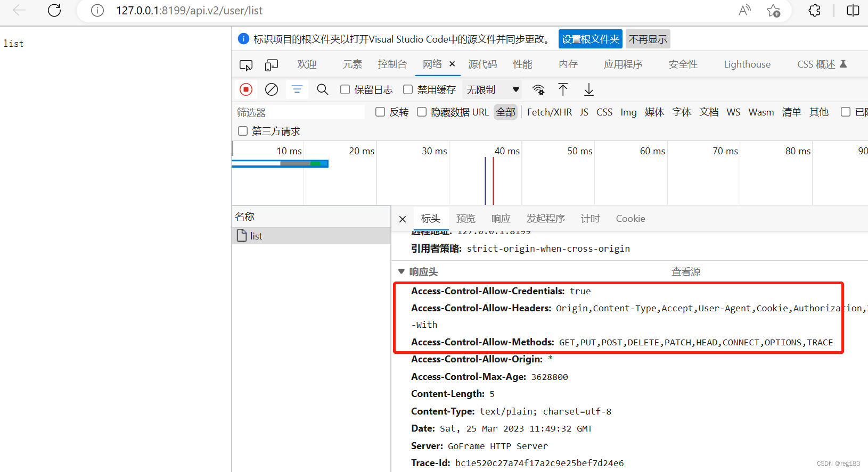Filter requests by 文档 document
The height and width of the screenshot is (472, 868).
pyautogui.click(x=709, y=112)
